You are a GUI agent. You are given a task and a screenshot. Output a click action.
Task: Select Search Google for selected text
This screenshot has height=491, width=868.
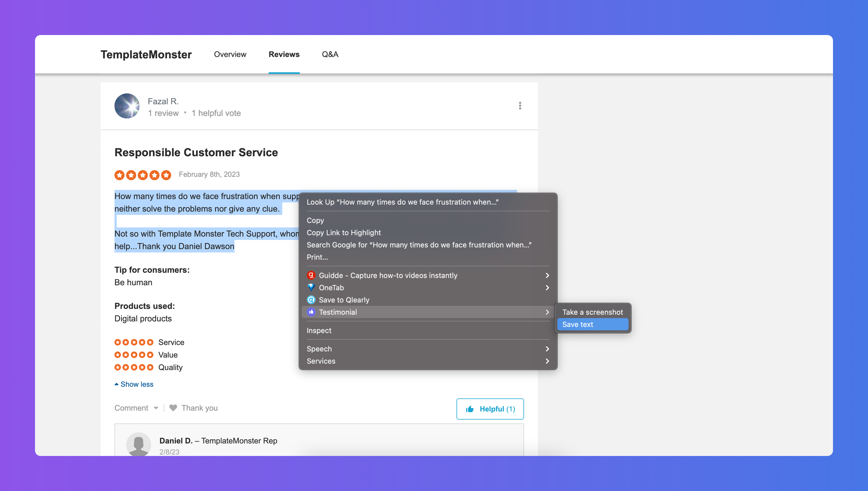pyautogui.click(x=428, y=245)
